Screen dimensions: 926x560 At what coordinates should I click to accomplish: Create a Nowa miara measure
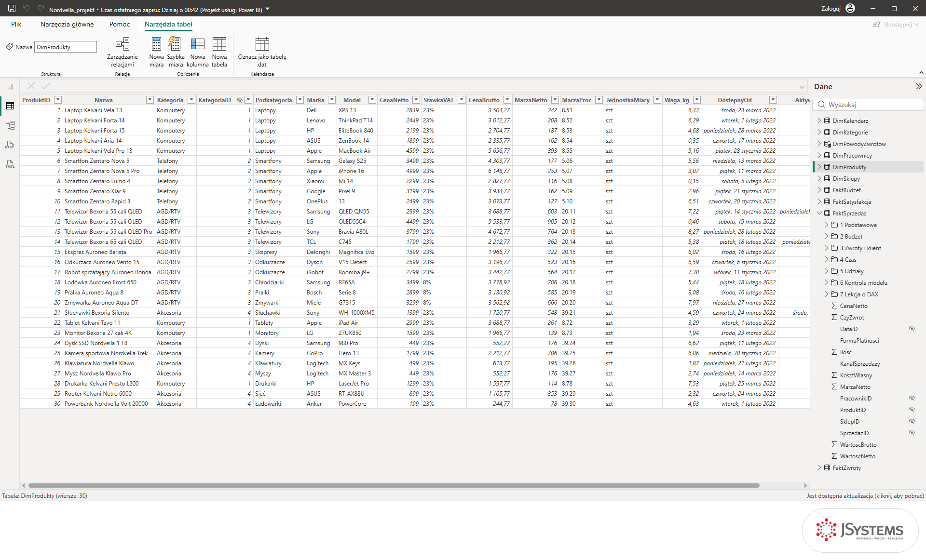156,52
